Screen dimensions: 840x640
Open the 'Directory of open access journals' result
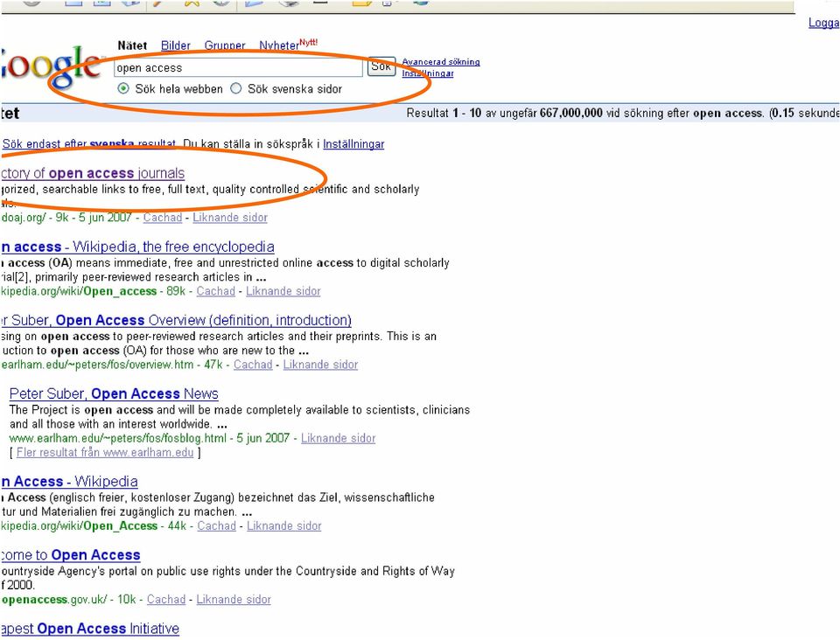92,173
